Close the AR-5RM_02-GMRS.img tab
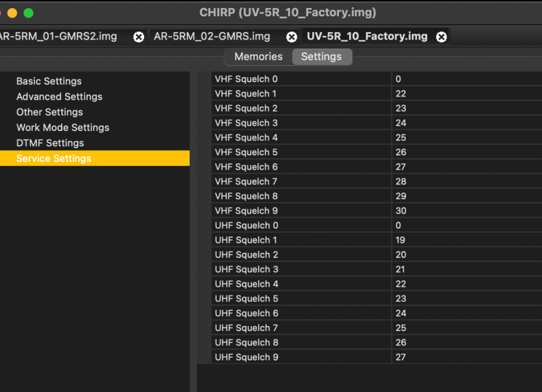This screenshot has width=542, height=392. 292,37
